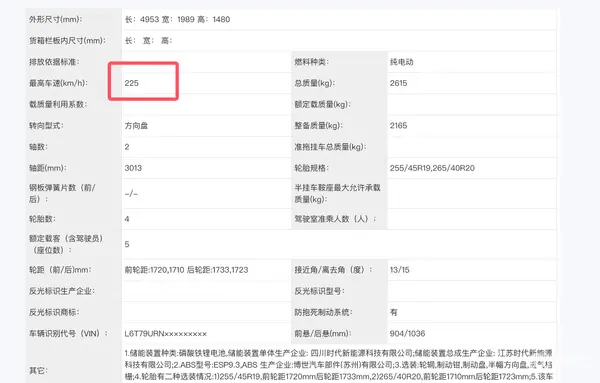Select the leaf spring value -/-
Viewport: 600px width, 383px height.
131,194
